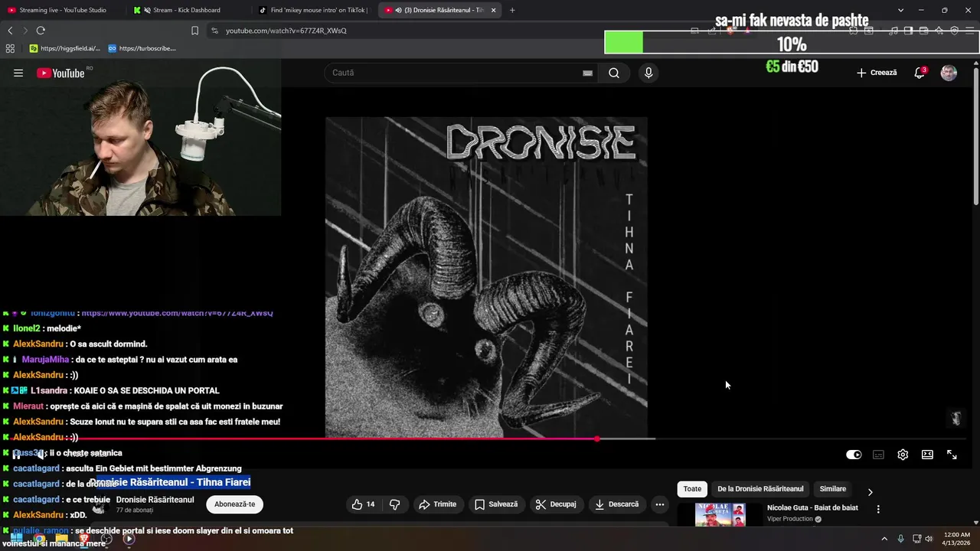
Task: Open YouTube notifications bell
Action: (x=920, y=73)
